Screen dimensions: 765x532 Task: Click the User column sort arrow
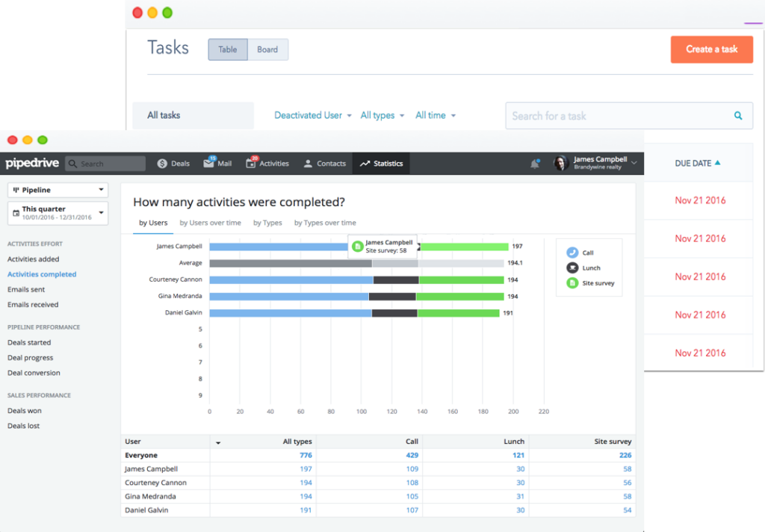click(218, 442)
